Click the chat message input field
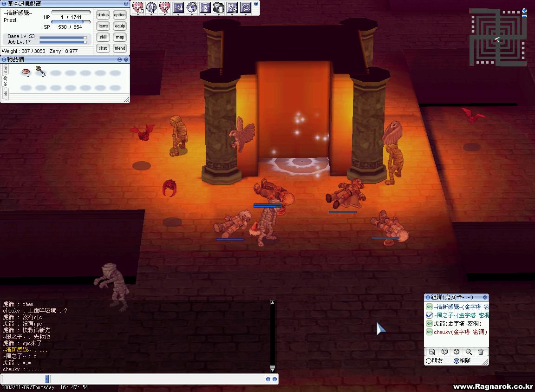This screenshot has width=535, height=392. point(157,379)
